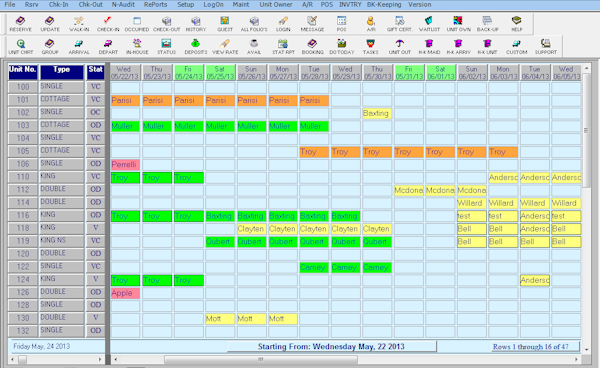Open the Reserve toolbar icon
Screen dimensions: 600x368
coord(20,24)
